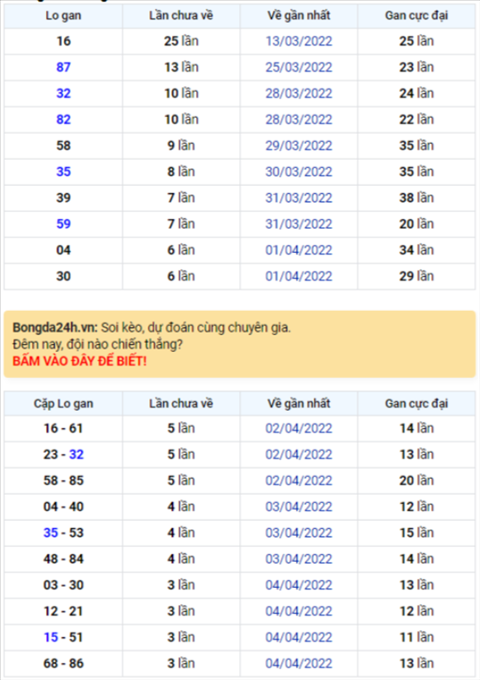This screenshot has height=680, width=480.
Task: Click date 02/04/2022 in row 23 - 32
Action: click(x=299, y=454)
